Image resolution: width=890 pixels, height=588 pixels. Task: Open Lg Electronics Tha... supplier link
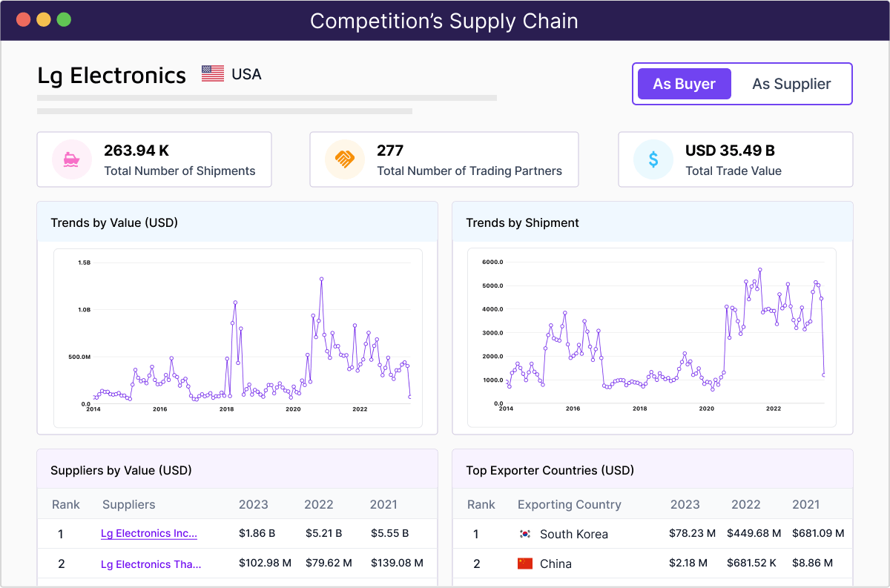click(151, 564)
